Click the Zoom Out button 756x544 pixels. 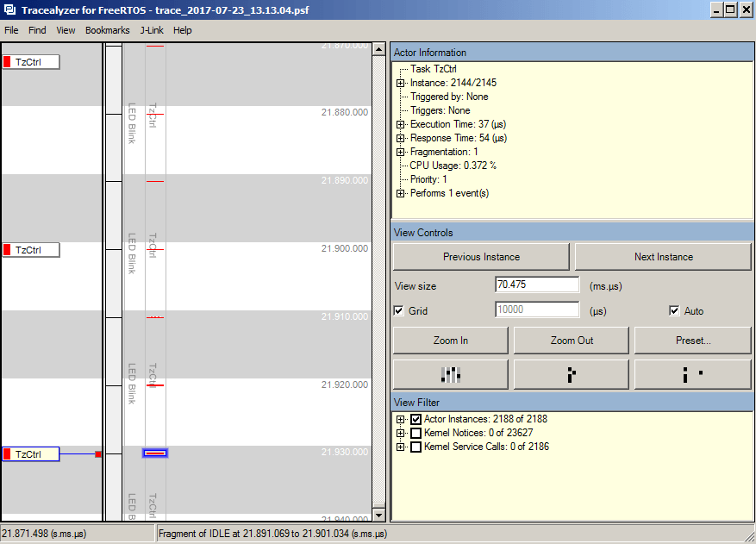tap(572, 341)
